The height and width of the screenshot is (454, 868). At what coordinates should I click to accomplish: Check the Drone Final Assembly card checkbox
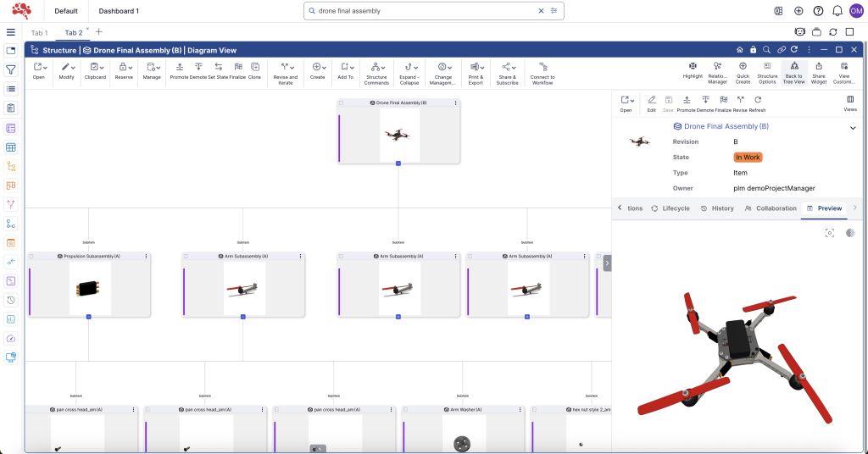tap(341, 102)
